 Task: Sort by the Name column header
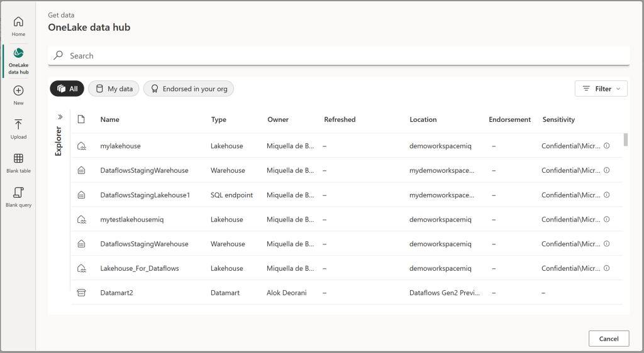(109, 119)
